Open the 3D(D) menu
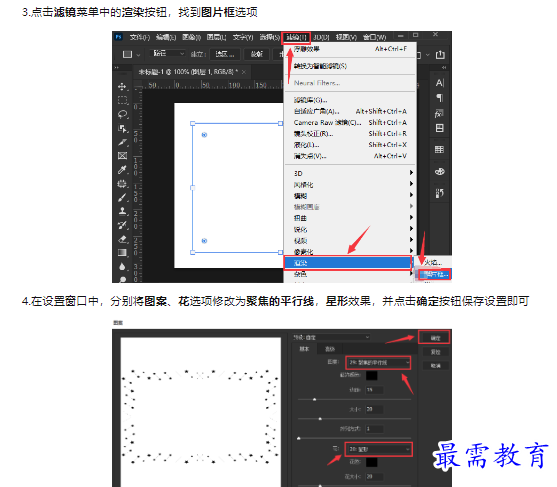 321,37
